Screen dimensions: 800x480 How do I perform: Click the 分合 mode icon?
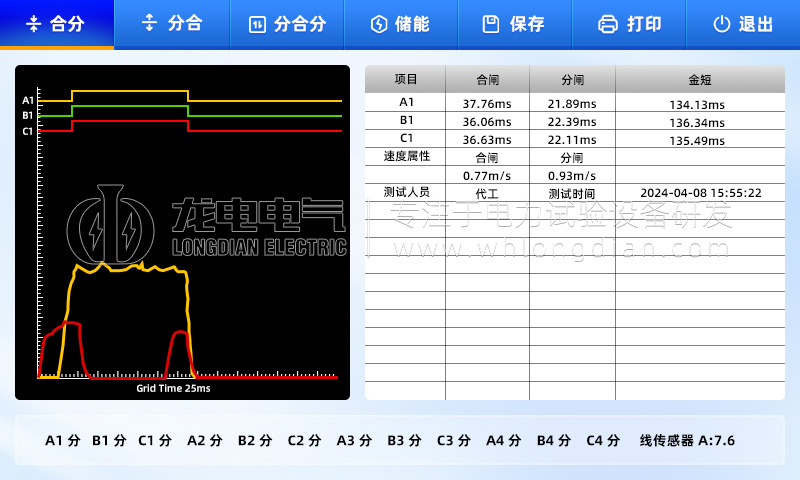(x=150, y=24)
